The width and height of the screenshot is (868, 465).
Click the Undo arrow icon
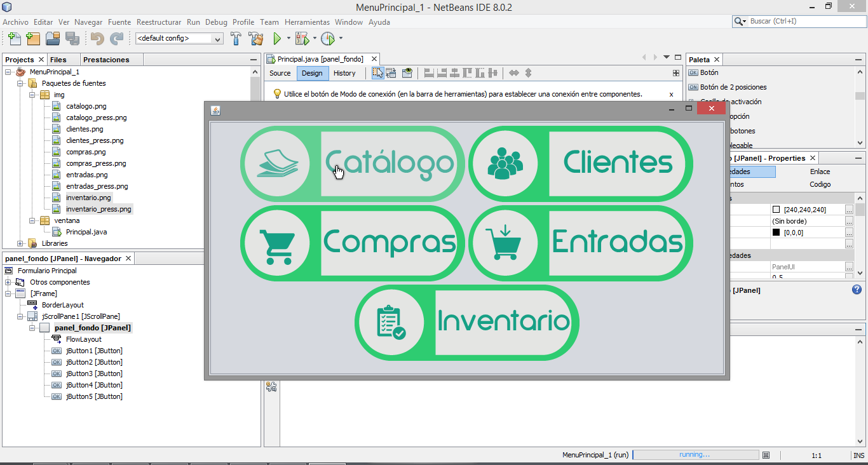(x=97, y=38)
